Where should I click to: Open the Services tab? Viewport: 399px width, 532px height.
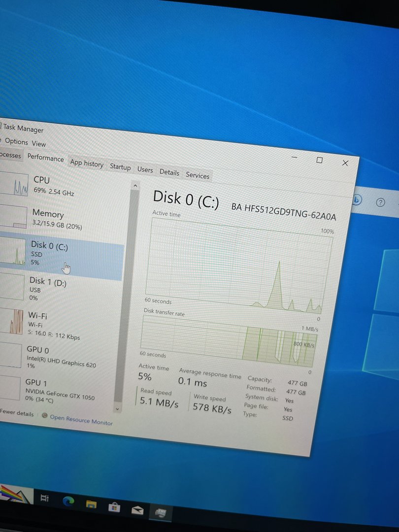tap(198, 175)
